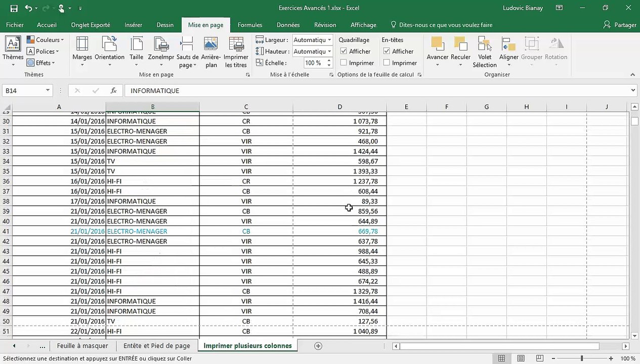Enable En-têtes Imprimer checkbox
640x364 pixels.
tap(387, 63)
